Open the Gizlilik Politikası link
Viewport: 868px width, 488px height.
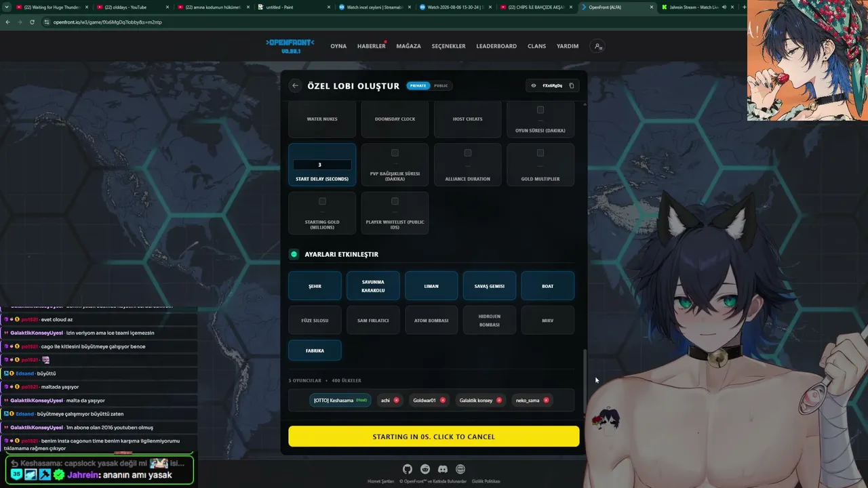(x=486, y=481)
